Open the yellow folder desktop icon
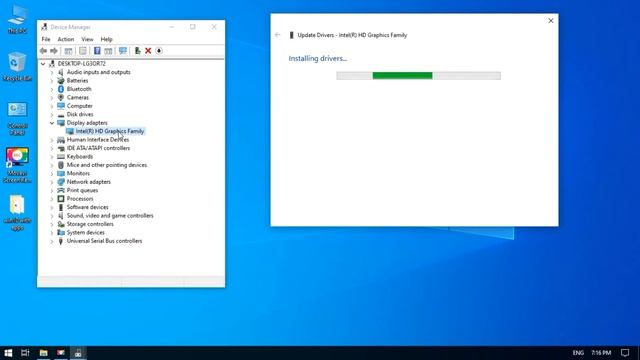The height and width of the screenshot is (360, 640). 17,213
